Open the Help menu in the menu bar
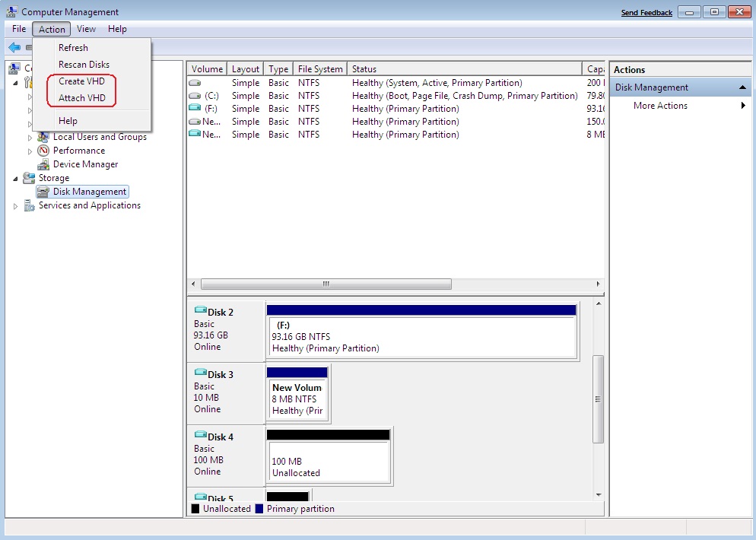This screenshot has height=540, width=756. (x=117, y=29)
